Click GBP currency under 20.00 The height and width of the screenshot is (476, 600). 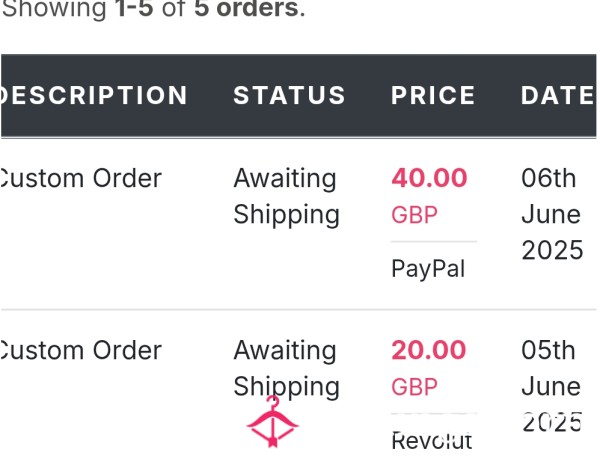414,387
